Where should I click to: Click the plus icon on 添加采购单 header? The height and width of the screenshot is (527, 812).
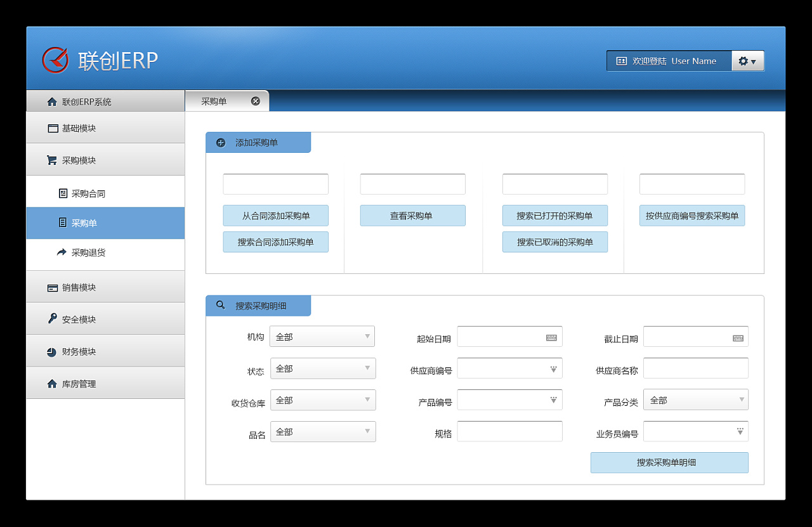pos(219,142)
